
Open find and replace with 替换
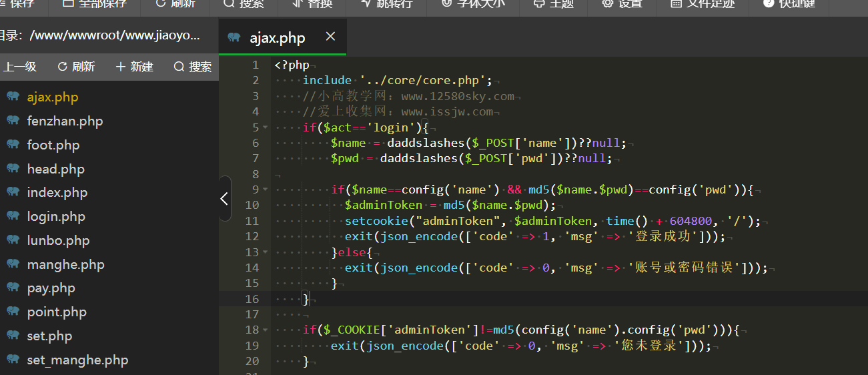coord(313,4)
